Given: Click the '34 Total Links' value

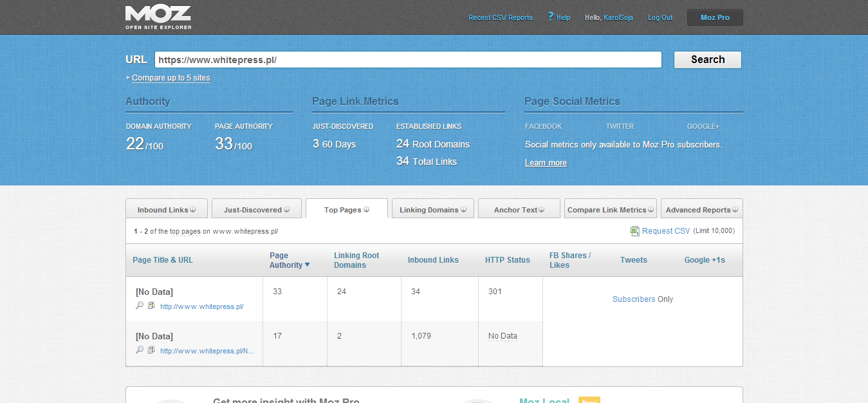Looking at the screenshot, I should (427, 161).
